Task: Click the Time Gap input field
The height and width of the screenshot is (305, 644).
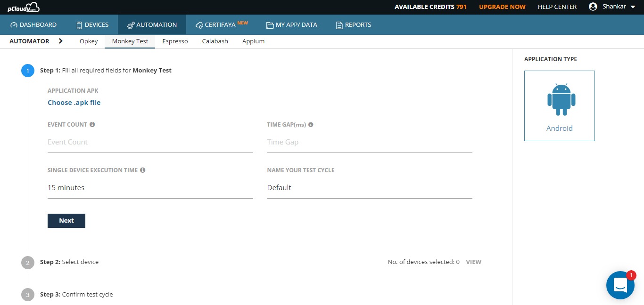Action: (x=370, y=142)
